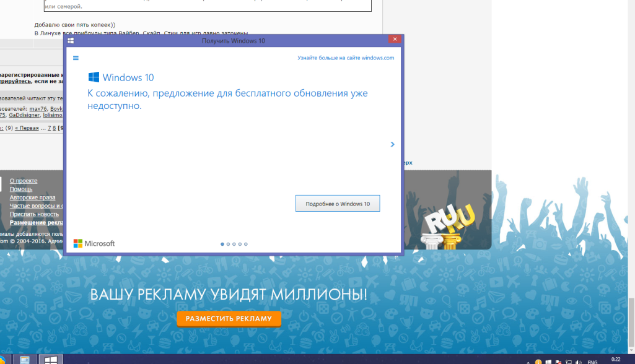Open the taskbar clock showing 0:22
The height and width of the screenshot is (364, 635).
pyautogui.click(x=616, y=360)
